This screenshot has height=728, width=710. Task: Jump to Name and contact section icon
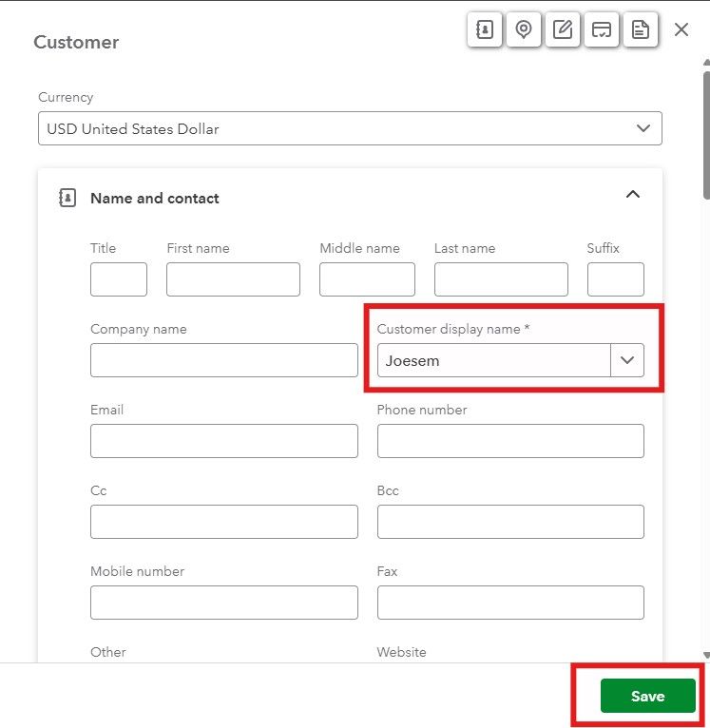485,29
